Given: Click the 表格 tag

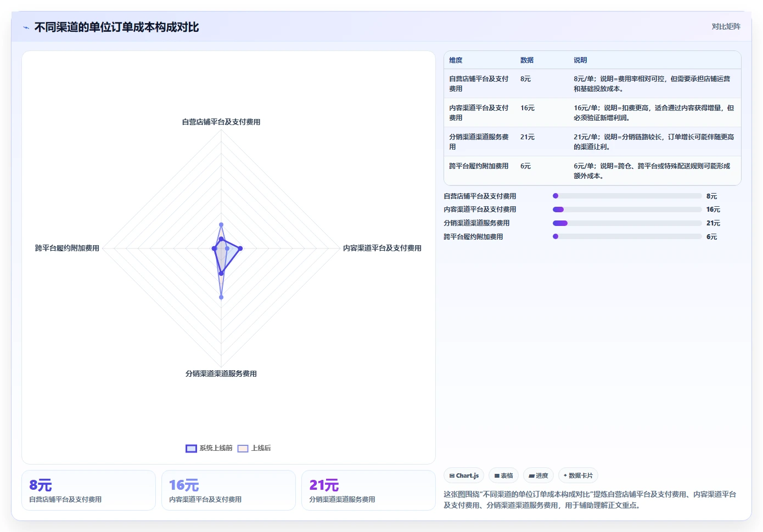Looking at the screenshot, I should point(503,476).
